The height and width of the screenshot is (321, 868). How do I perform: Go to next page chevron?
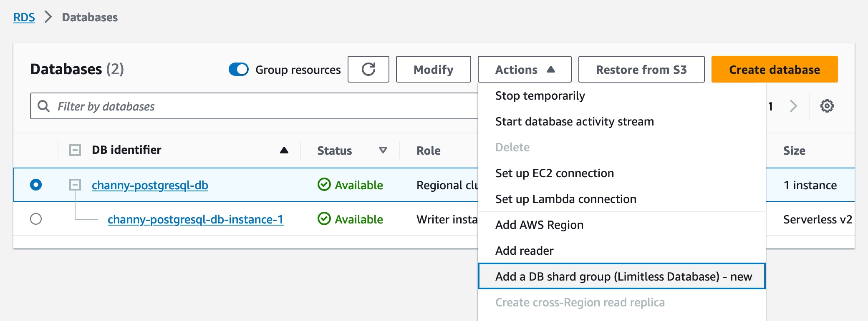coord(793,106)
